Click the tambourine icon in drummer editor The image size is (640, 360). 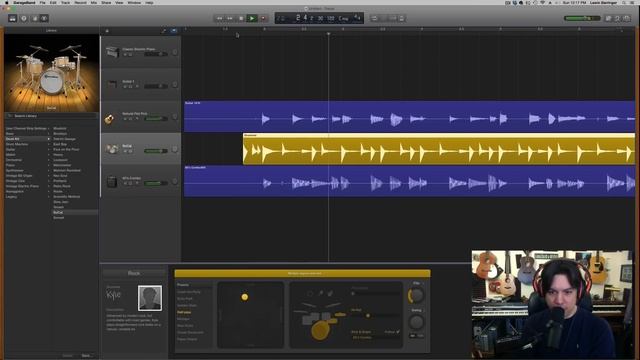pyautogui.click(x=310, y=293)
